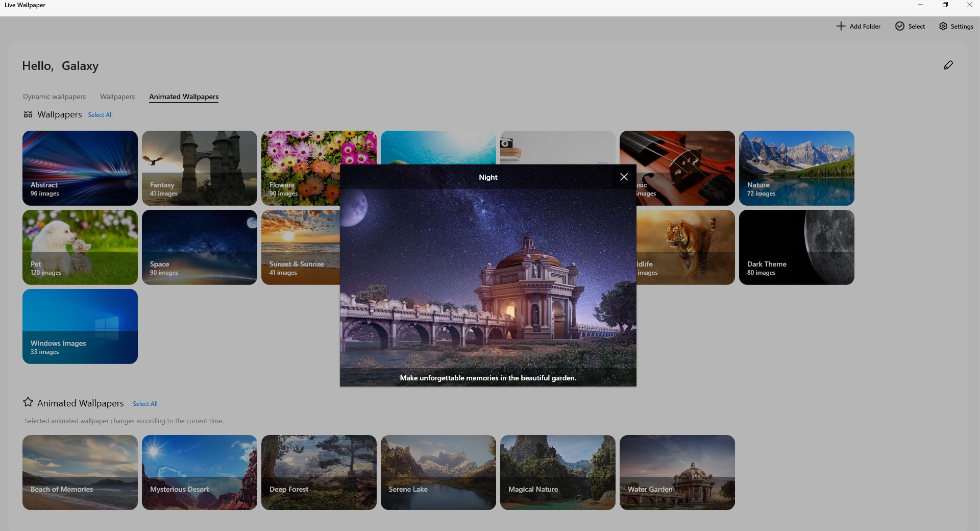Open the Windows Images folder
Screen dimensions: 980x531
pos(80,326)
